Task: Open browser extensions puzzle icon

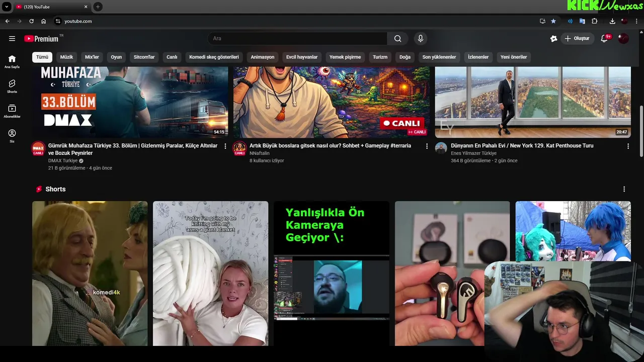Action: tap(595, 21)
